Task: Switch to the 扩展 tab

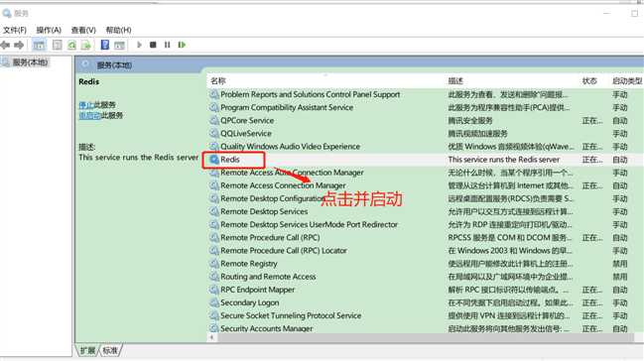Action: point(87,350)
